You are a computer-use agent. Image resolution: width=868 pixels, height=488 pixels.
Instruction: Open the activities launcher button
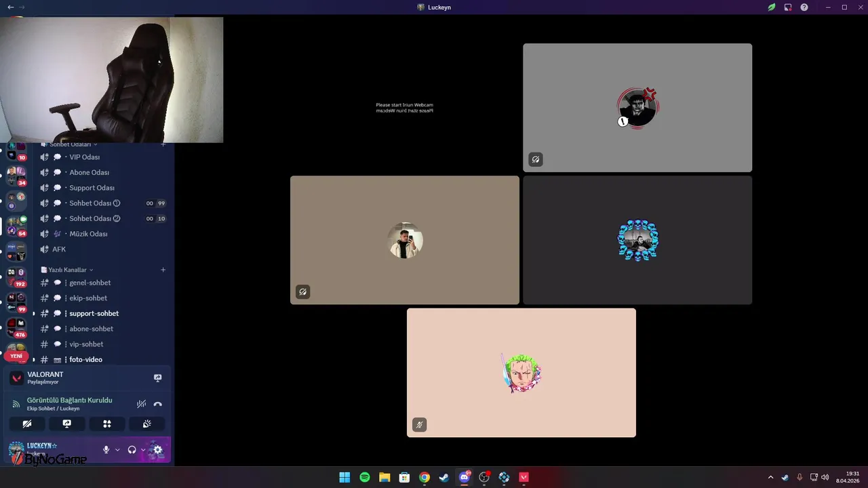pos(107,424)
